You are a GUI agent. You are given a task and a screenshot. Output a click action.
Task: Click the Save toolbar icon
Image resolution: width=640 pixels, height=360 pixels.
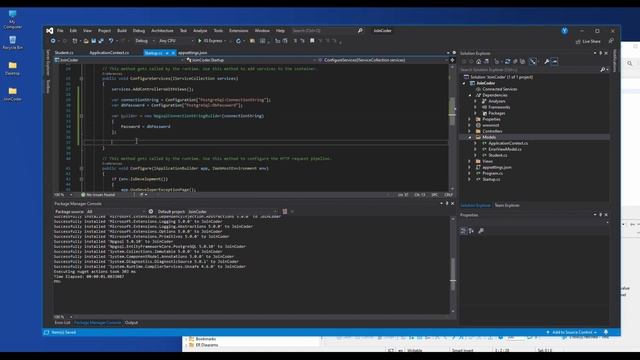coord(93,41)
